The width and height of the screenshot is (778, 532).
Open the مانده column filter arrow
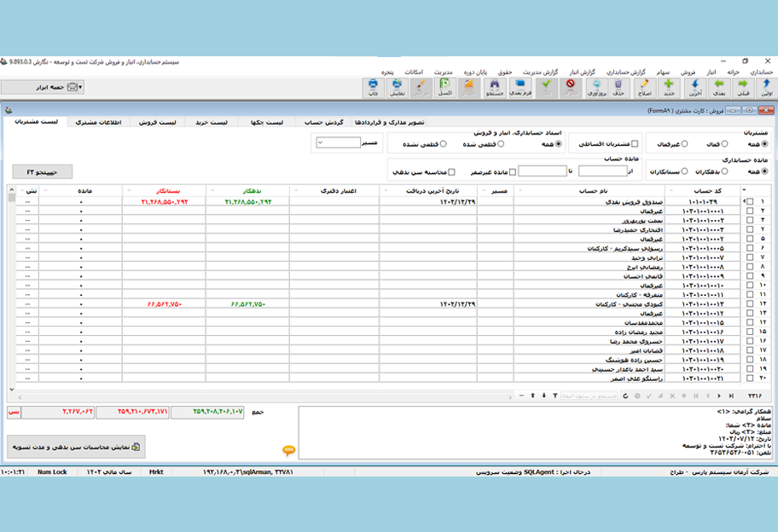pyautogui.click(x=46, y=190)
